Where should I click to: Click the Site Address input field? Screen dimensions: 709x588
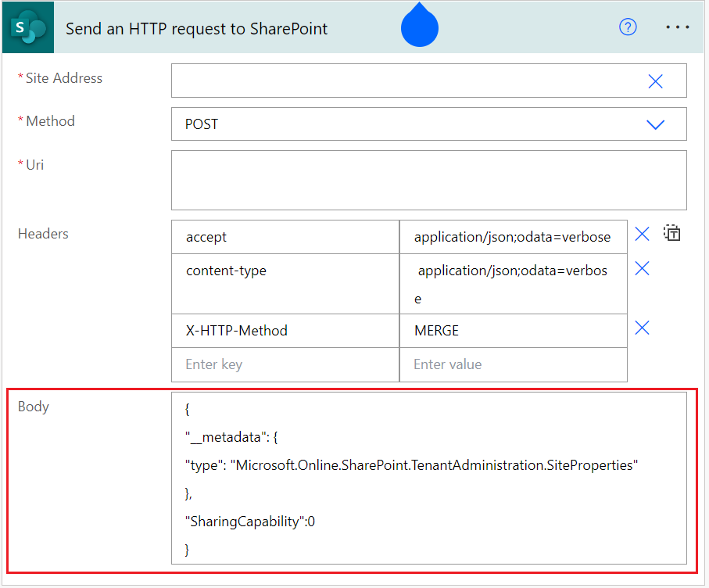(428, 81)
